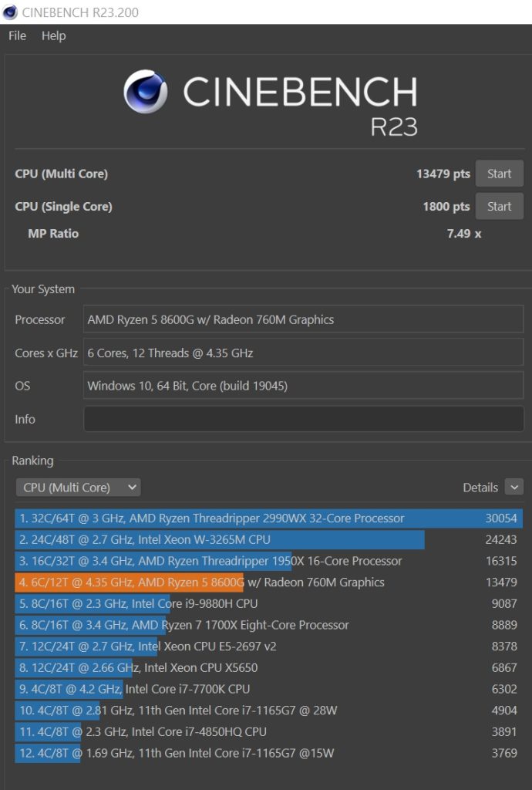Select the Threadripper 2990WX ranking row

coord(269,518)
